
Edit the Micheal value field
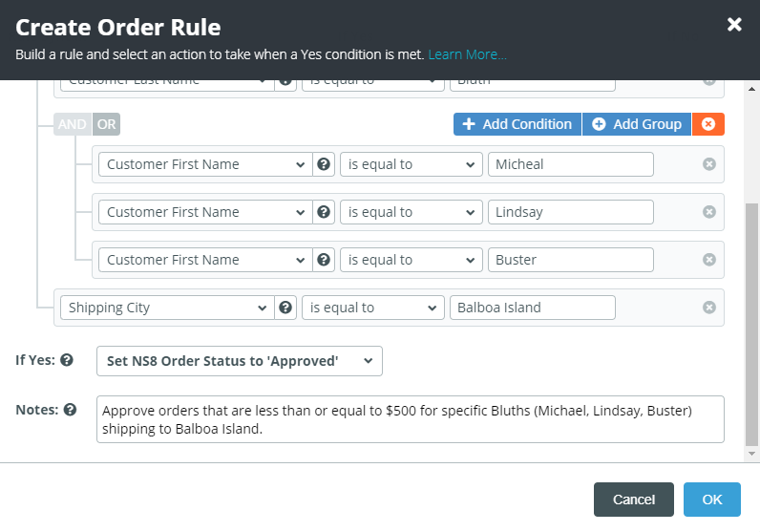click(x=571, y=164)
